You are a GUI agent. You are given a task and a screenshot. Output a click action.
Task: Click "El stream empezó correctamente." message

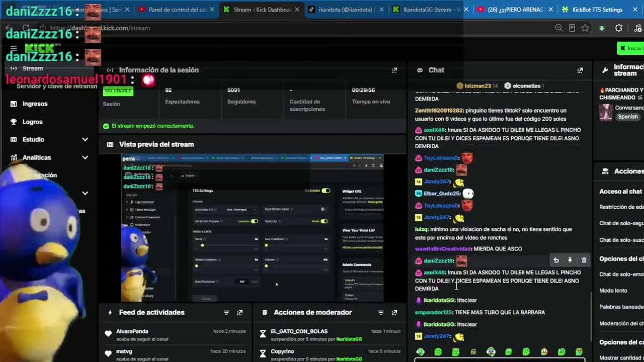tap(153, 126)
